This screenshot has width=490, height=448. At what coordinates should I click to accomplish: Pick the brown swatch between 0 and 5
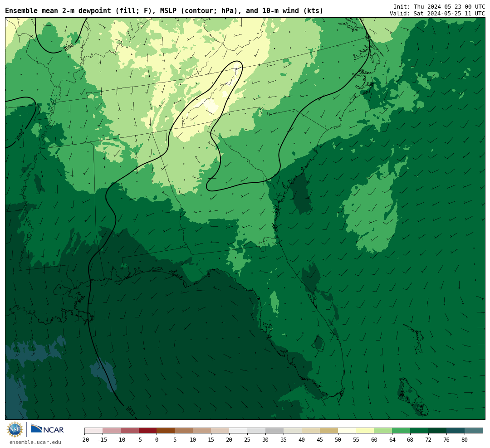[166, 431]
